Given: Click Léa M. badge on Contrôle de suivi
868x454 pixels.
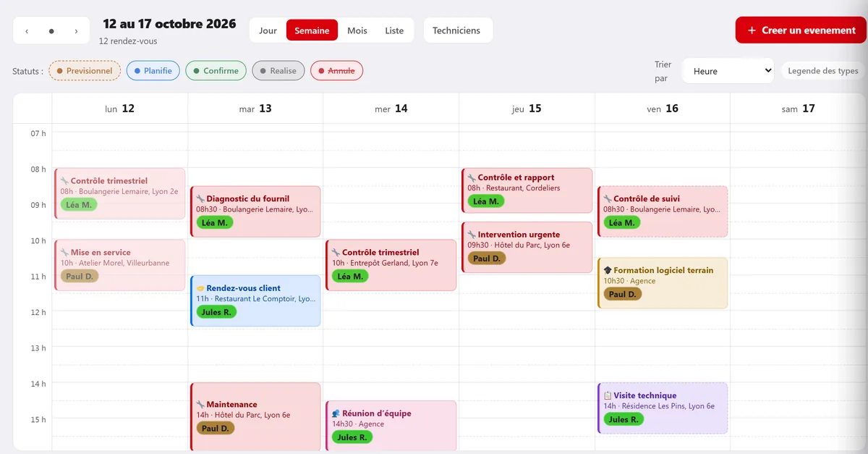Looking at the screenshot, I should (622, 222).
